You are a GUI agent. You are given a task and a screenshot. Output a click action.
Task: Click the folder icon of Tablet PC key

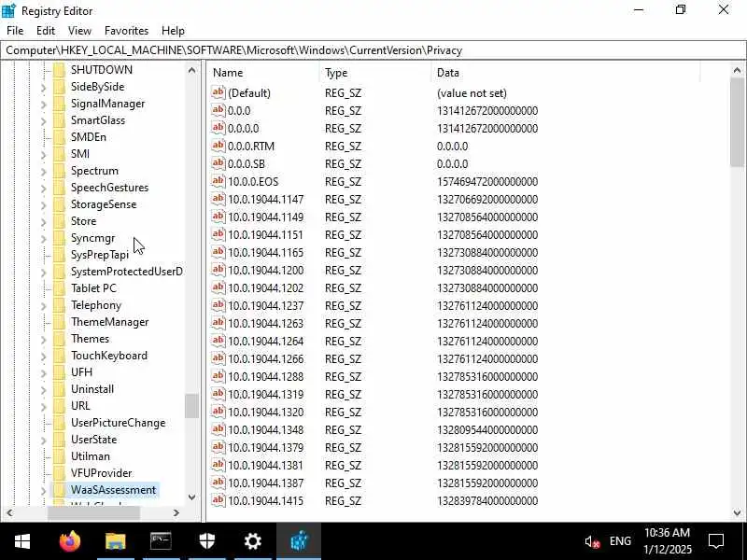[x=59, y=288]
